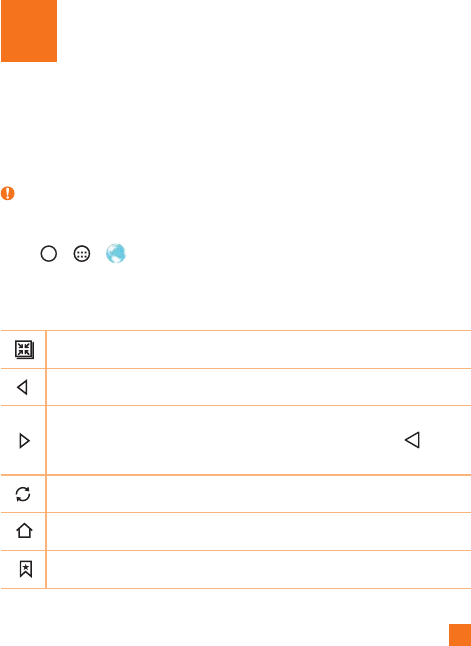Viewport: 471px width, 646px height.
Task: Select the empty description cell beside Back triangle
Action: [258, 387]
